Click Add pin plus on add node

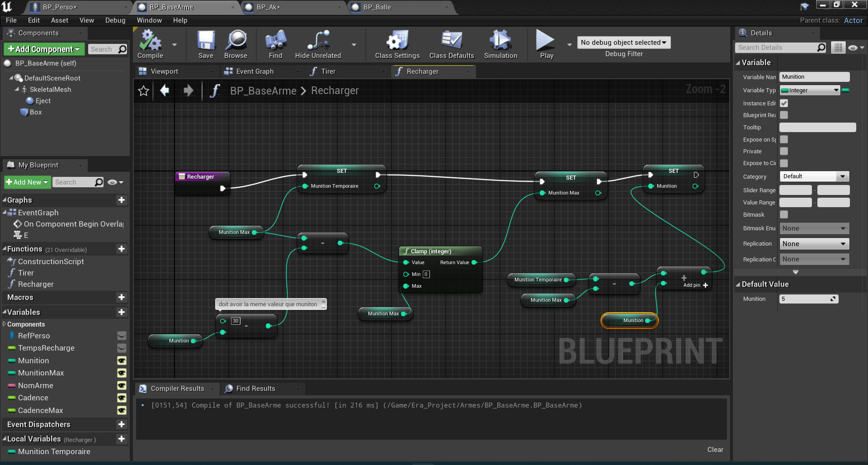point(705,285)
